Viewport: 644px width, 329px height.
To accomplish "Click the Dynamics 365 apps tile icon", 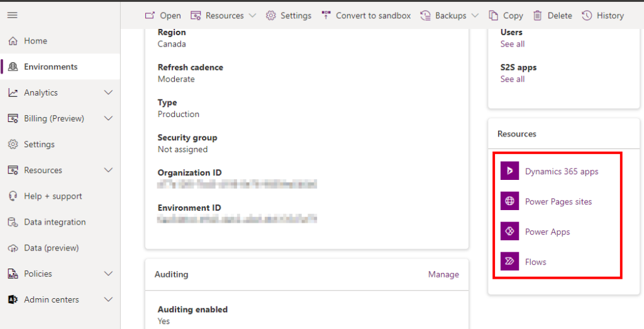I will [x=509, y=171].
